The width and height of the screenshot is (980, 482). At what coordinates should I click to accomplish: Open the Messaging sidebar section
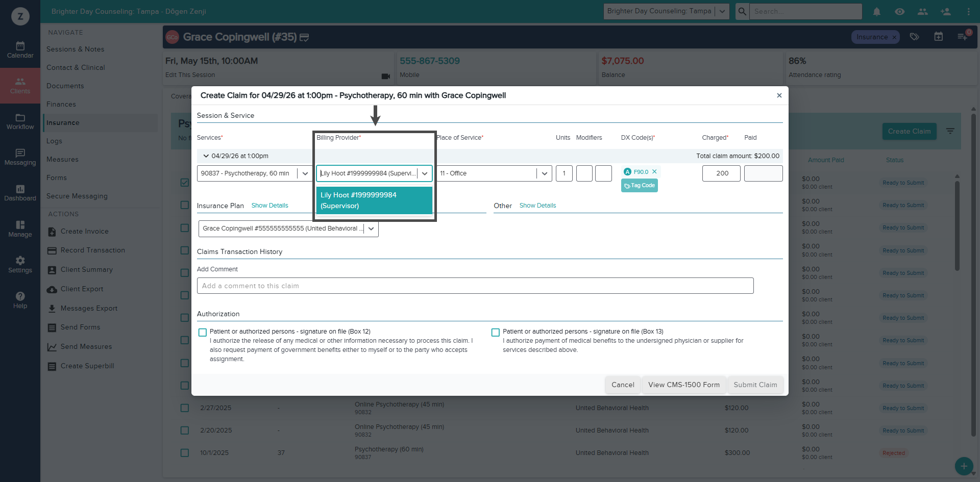pyautogui.click(x=20, y=157)
